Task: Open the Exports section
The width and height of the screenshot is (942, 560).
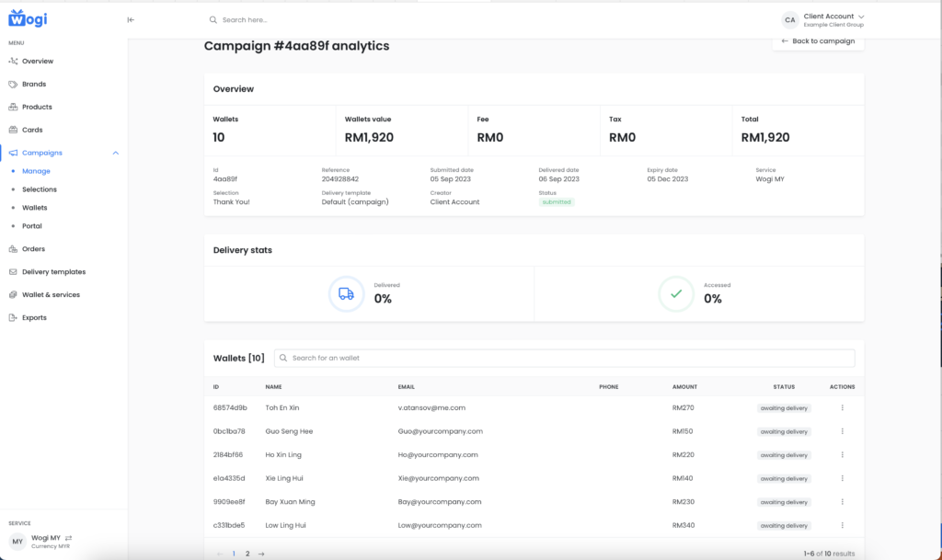Action: (34, 317)
